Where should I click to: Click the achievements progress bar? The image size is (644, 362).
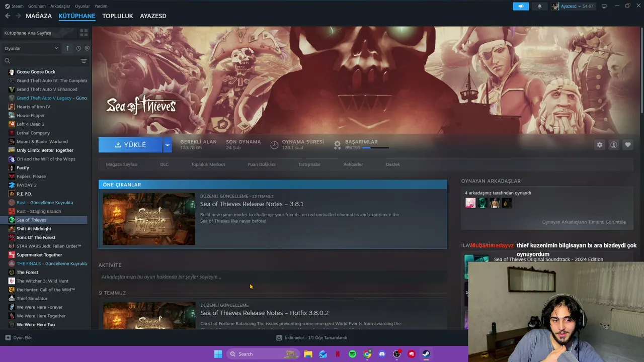pos(375,148)
